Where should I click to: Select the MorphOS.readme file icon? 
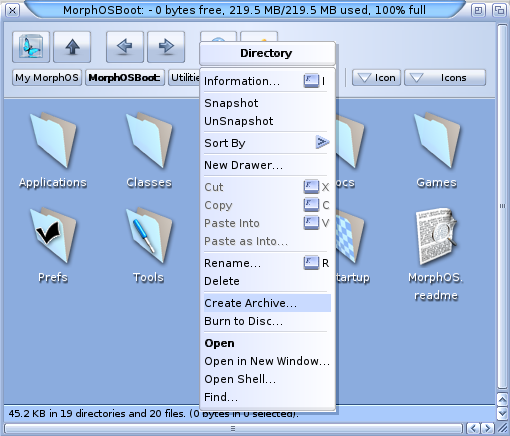[437, 236]
